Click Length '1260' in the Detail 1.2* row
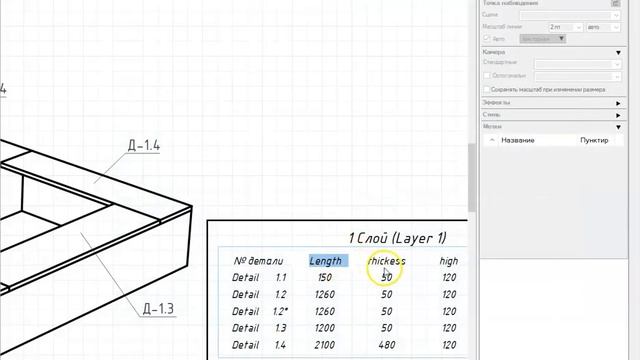The width and height of the screenshot is (640, 360). [325, 311]
